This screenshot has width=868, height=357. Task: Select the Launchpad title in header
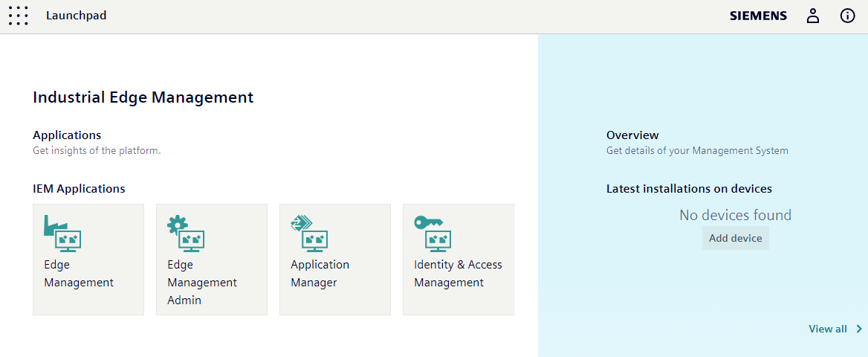76,16
